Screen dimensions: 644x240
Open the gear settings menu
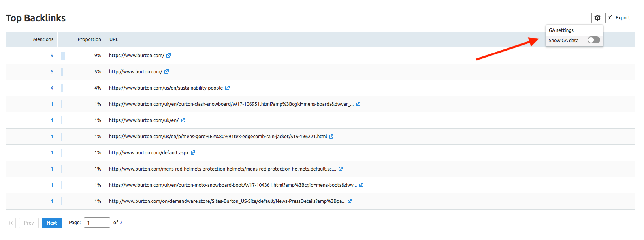[597, 18]
